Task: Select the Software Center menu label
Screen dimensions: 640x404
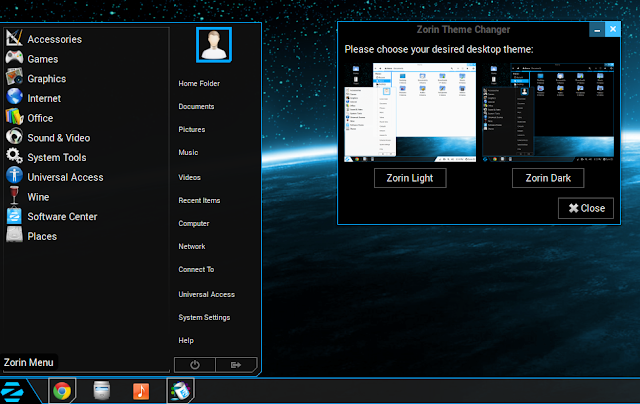Action: [62, 217]
